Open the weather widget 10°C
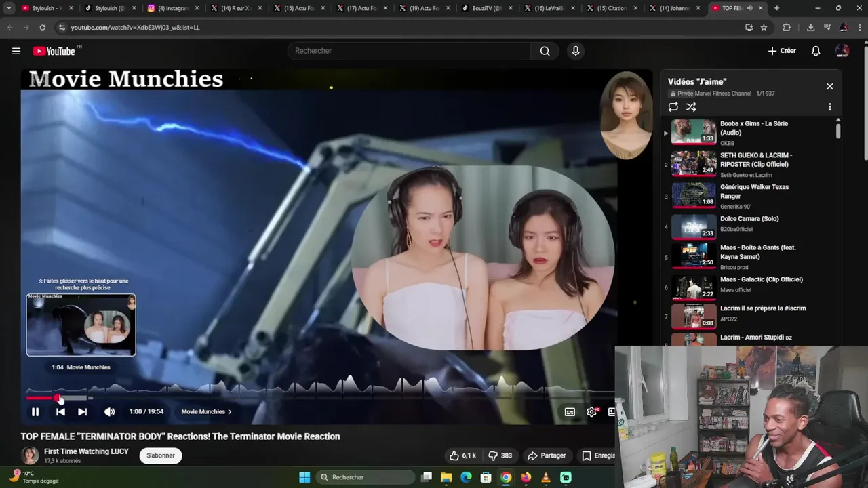This screenshot has width=868, height=488. 35,476
